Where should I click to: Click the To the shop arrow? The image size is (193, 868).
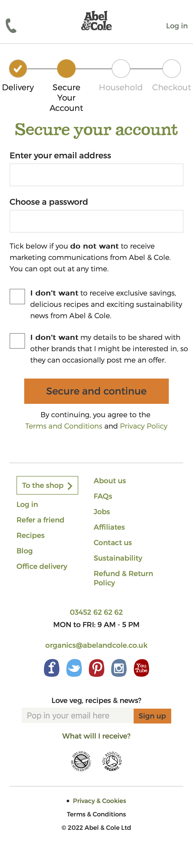(70, 485)
